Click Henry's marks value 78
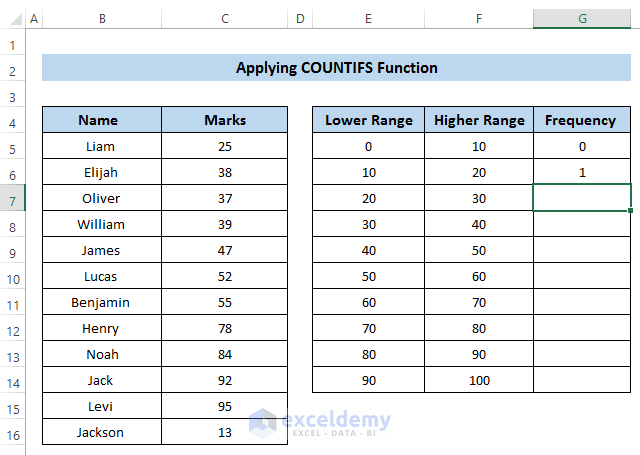The height and width of the screenshot is (455, 640). tap(224, 328)
